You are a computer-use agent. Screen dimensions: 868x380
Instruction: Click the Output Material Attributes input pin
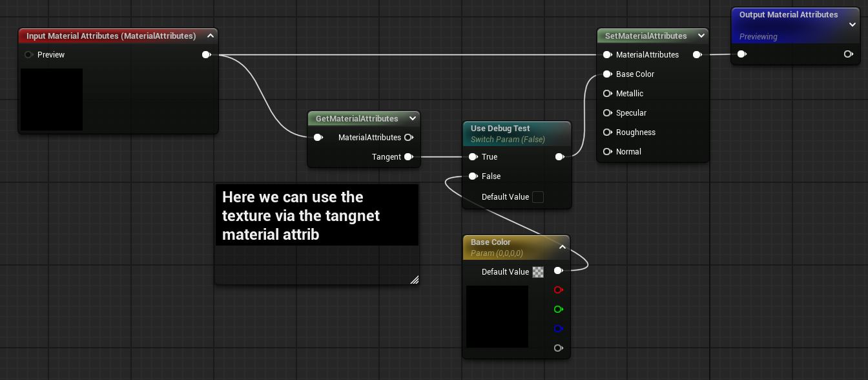[742, 54]
